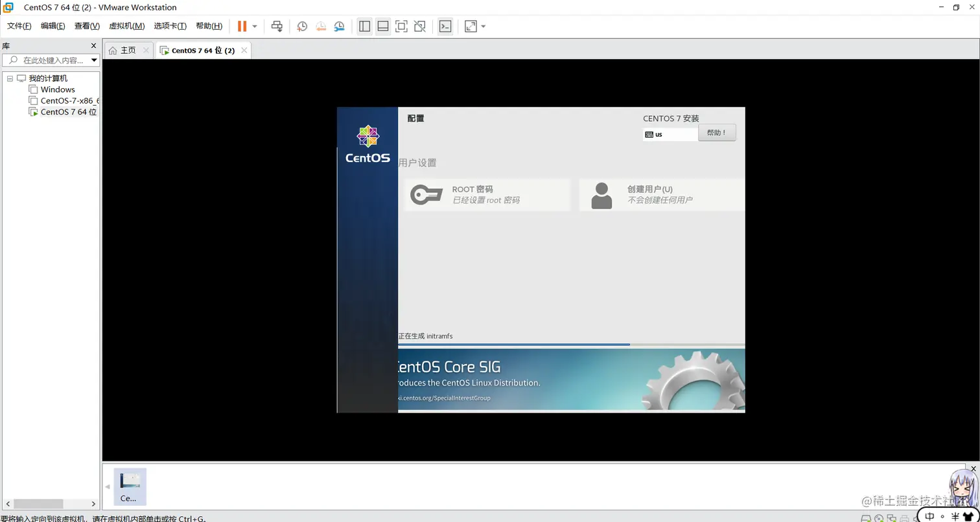Open the ROOT 密码 settings
The image size is (980, 522).
(x=487, y=195)
